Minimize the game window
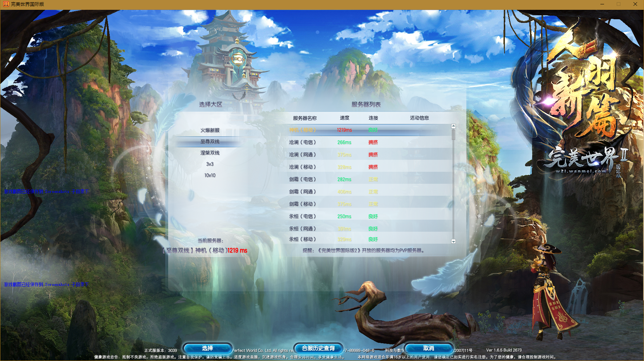Viewport: 644px width, 361px height. coord(602,4)
